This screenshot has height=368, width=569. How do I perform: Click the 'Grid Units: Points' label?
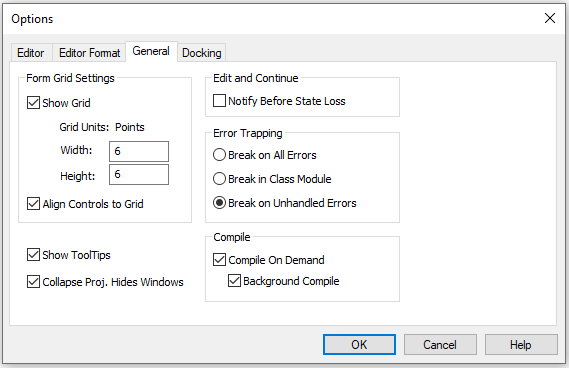click(102, 127)
